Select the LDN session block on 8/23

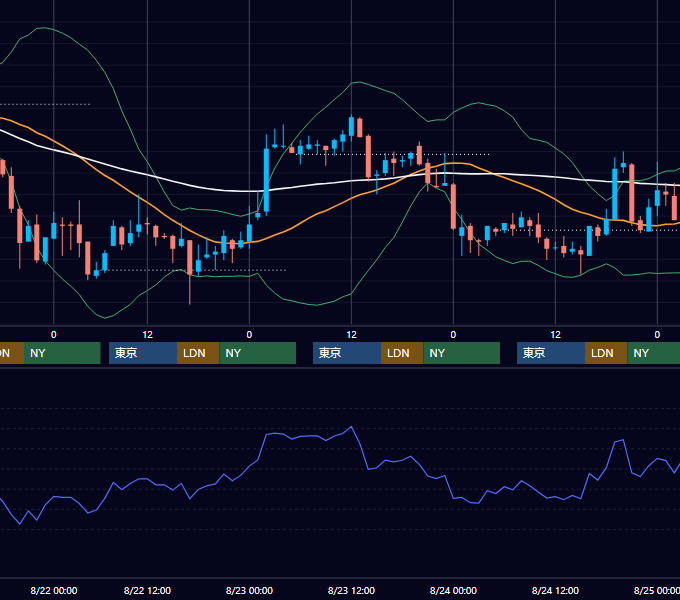click(x=402, y=353)
